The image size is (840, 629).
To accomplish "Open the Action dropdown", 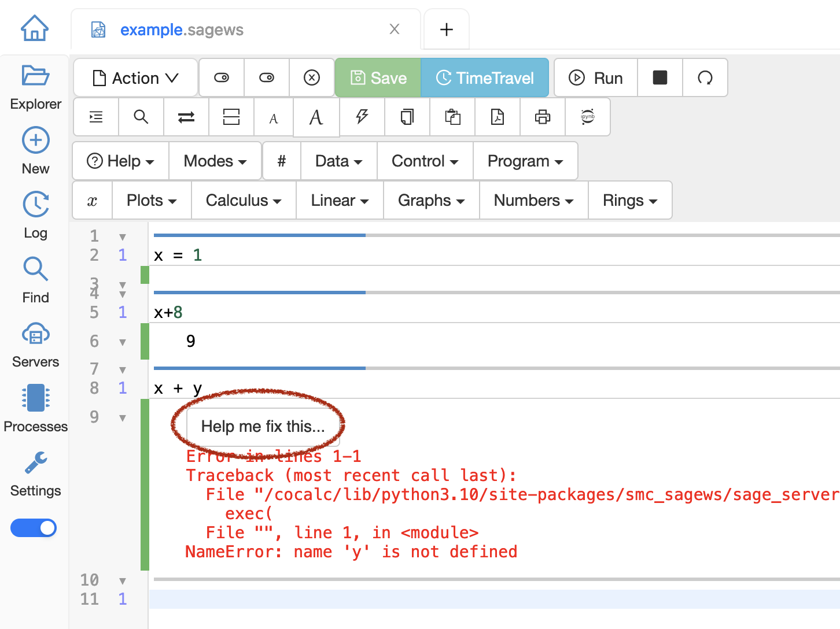I will click(x=135, y=77).
